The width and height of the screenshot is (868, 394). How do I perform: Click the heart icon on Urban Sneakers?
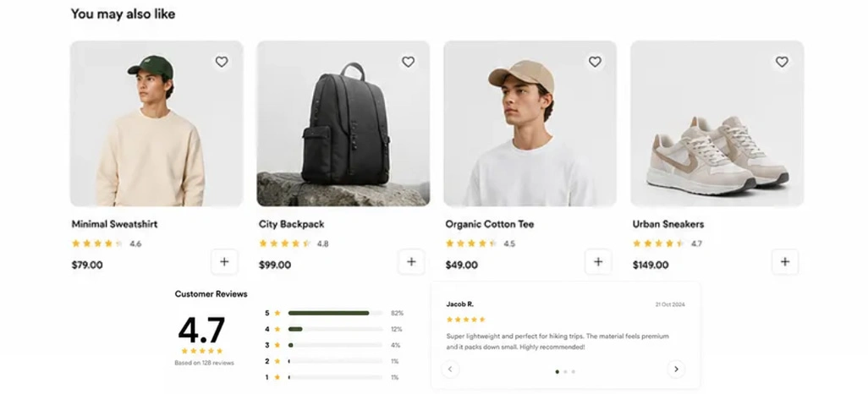point(782,62)
